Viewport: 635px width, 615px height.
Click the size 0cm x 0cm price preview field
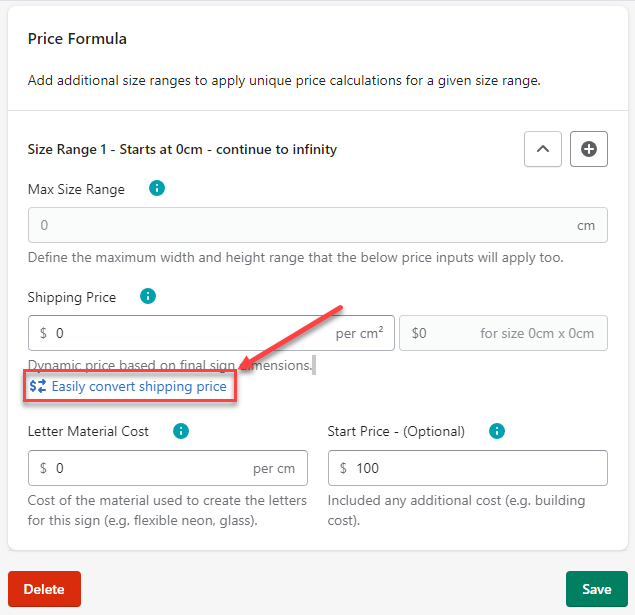point(503,333)
